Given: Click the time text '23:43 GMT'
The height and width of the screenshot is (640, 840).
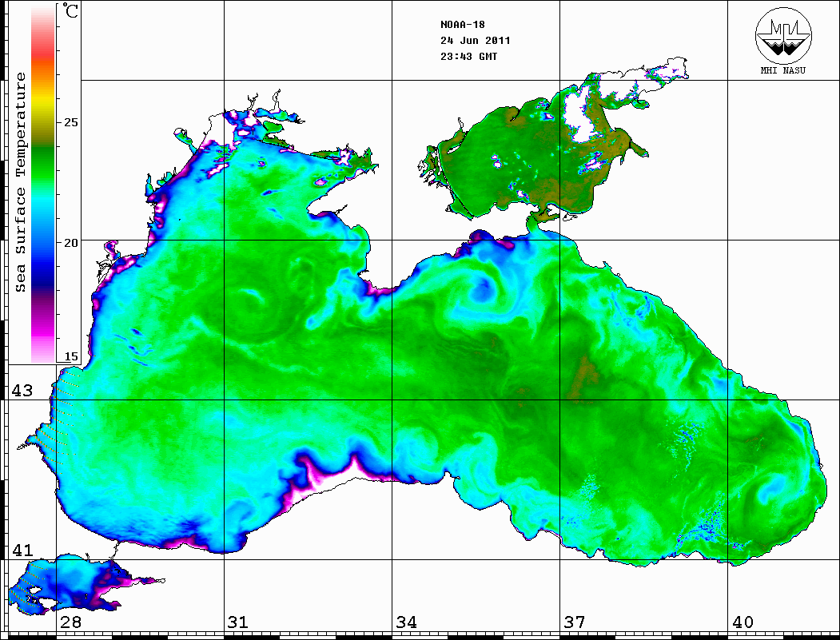Looking at the screenshot, I should pos(469,56).
